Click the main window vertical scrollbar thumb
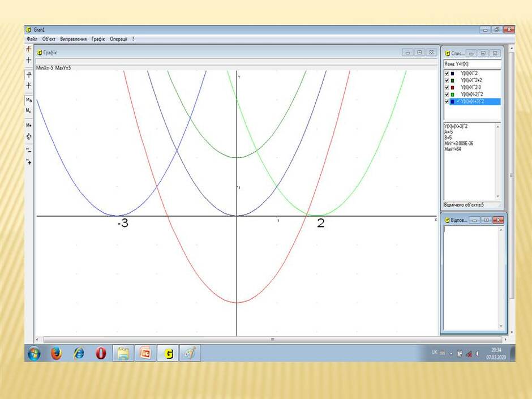The height and width of the screenshot is (399, 532). (x=512, y=175)
